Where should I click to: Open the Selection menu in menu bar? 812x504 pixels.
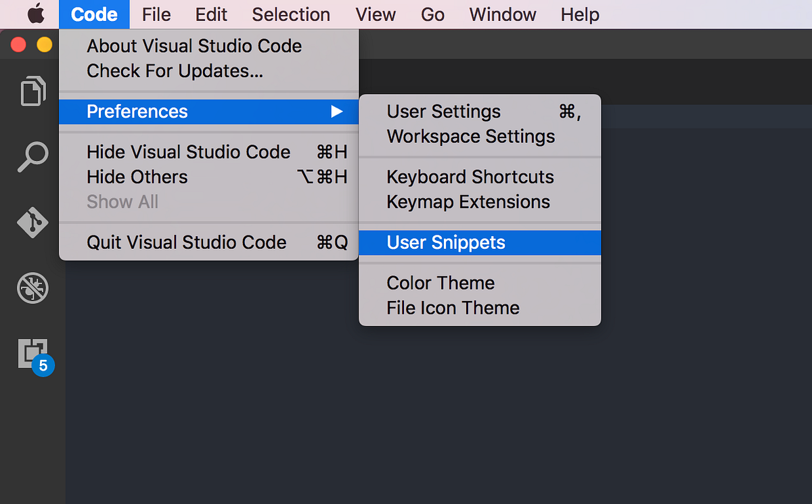tap(291, 14)
